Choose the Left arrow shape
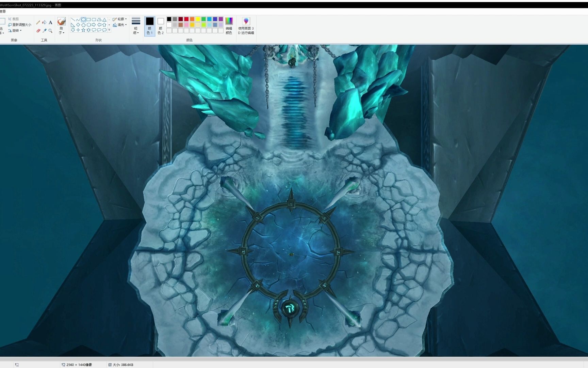The height and width of the screenshot is (368, 588). [x=99, y=25]
